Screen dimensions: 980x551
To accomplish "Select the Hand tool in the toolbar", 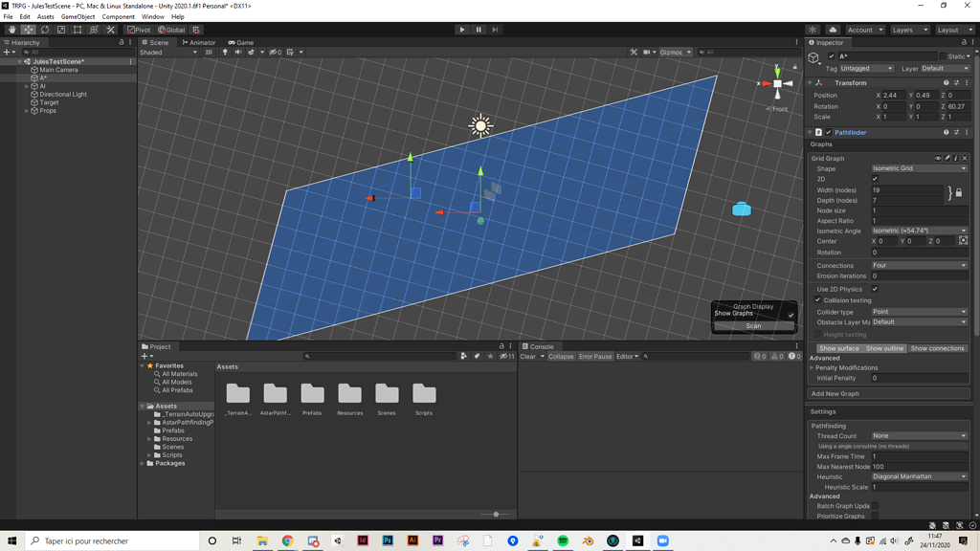I will (11, 30).
